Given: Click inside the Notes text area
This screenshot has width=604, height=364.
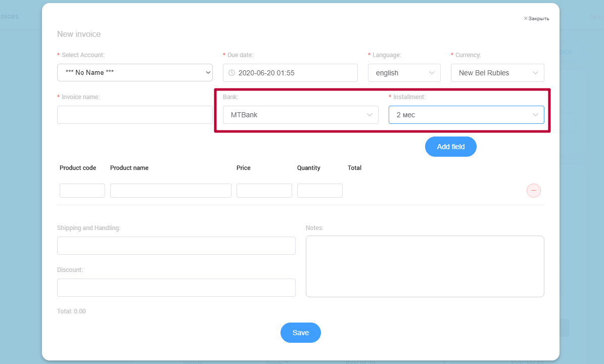Looking at the screenshot, I should point(425,266).
